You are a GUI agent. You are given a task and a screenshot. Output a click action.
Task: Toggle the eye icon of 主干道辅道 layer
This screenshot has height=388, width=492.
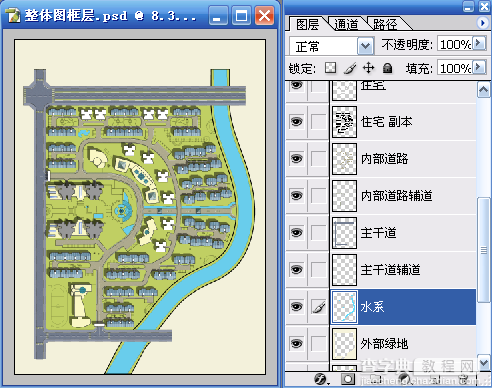pyautogui.click(x=296, y=270)
